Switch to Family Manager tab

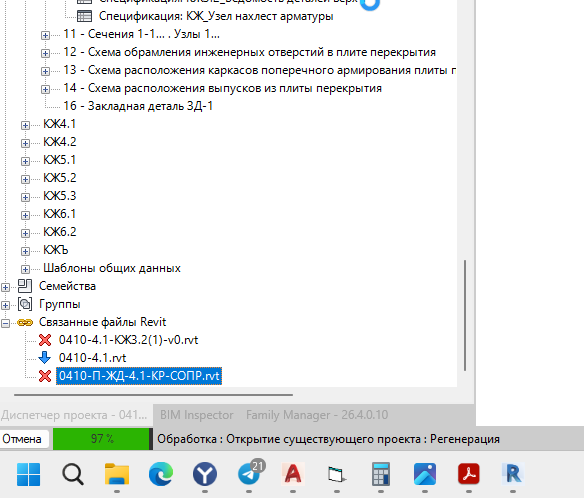[317, 415]
